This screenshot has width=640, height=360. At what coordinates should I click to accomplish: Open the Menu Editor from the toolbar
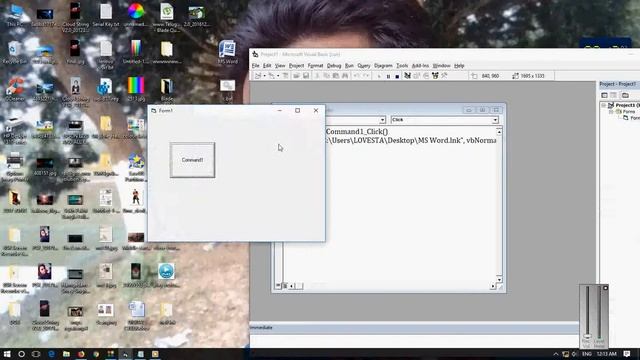[286, 76]
